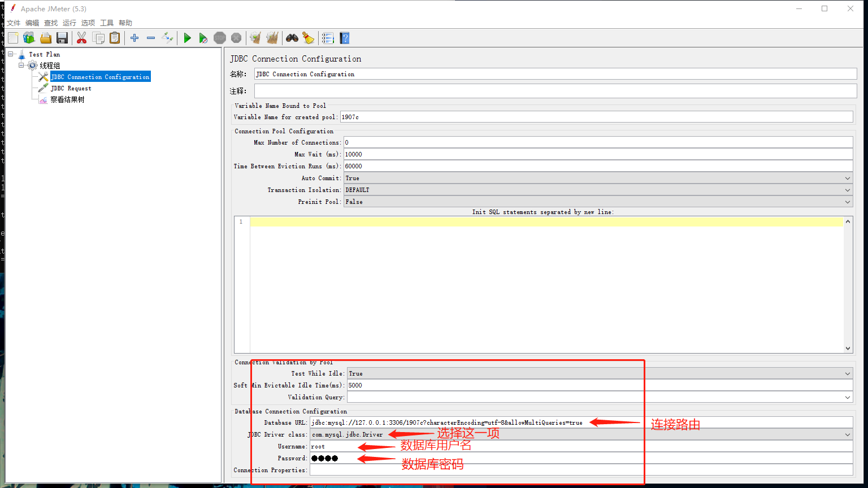Screen dimensions: 868x488
Task: Click the Toggle enable/disable icon
Action: (x=167, y=38)
